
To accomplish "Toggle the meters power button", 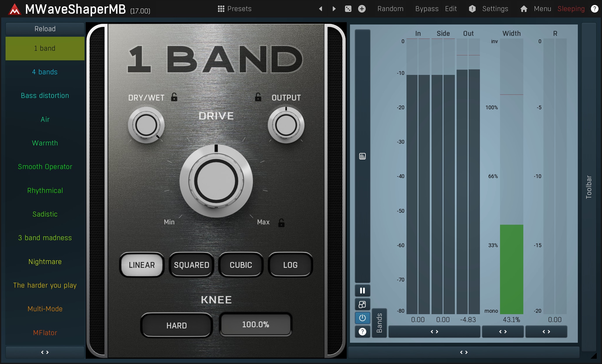I will (362, 318).
